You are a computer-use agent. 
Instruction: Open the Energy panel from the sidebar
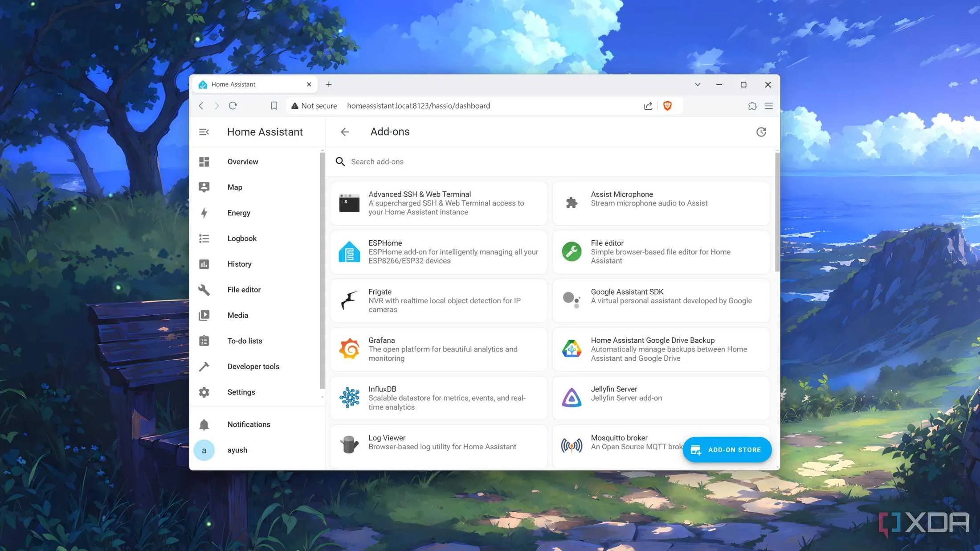click(x=204, y=213)
